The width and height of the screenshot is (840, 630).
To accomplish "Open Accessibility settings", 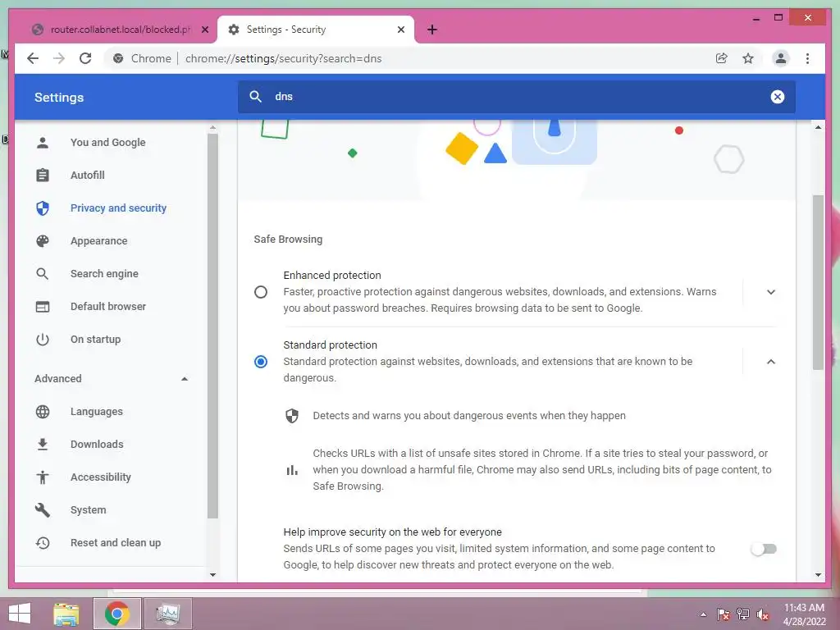I will pyautogui.click(x=101, y=477).
